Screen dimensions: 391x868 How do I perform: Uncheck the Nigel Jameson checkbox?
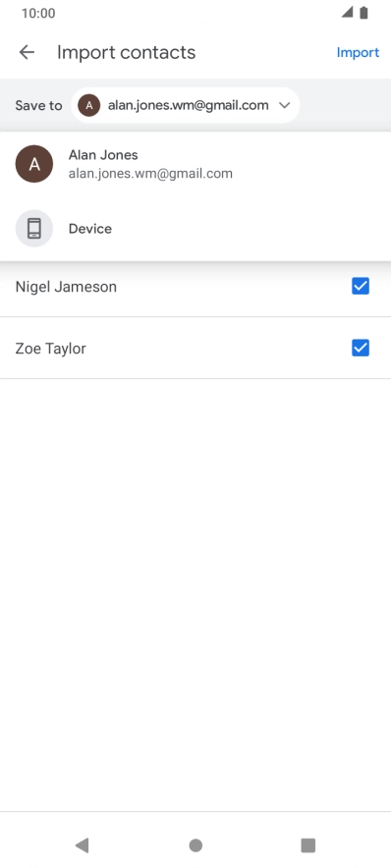coord(361,286)
